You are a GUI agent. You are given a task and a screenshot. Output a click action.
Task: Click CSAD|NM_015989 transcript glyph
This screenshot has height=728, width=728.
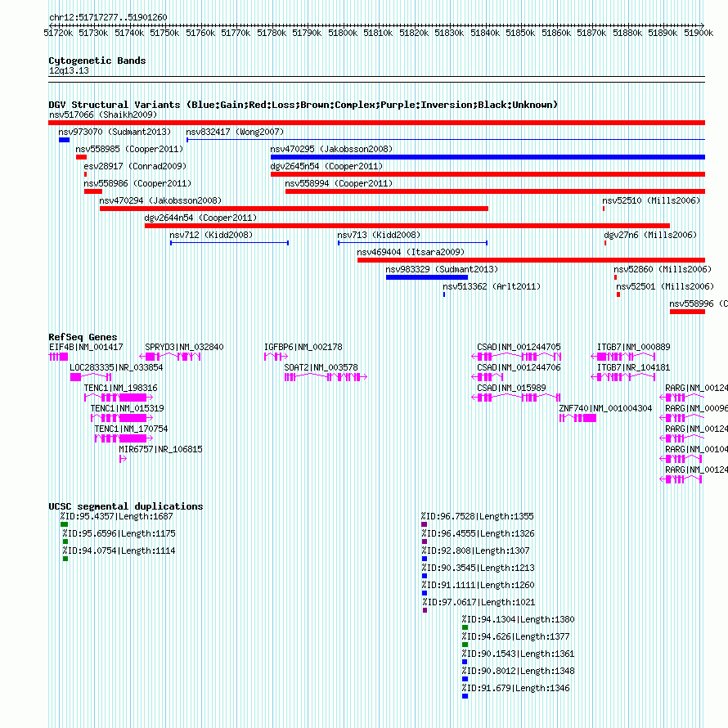click(x=516, y=398)
